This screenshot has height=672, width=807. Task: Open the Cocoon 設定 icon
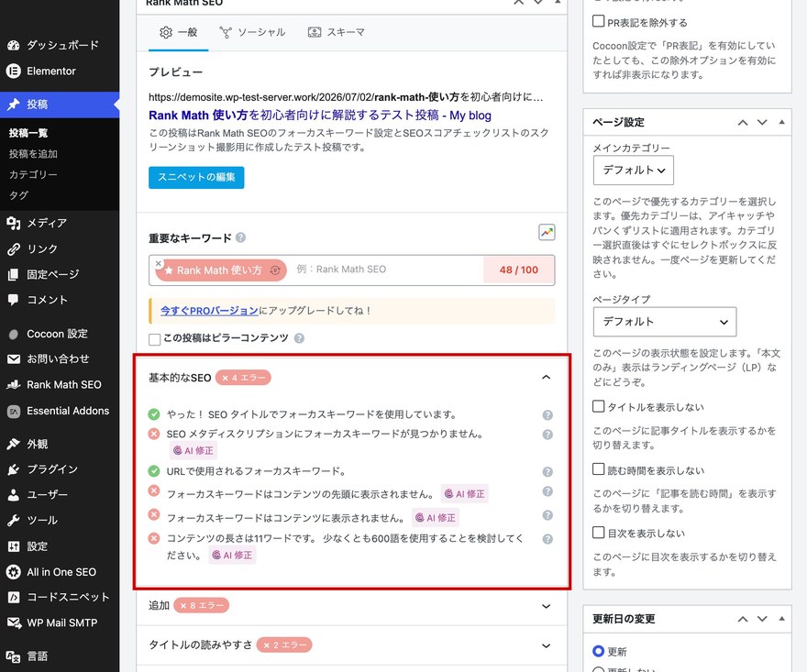[14, 335]
